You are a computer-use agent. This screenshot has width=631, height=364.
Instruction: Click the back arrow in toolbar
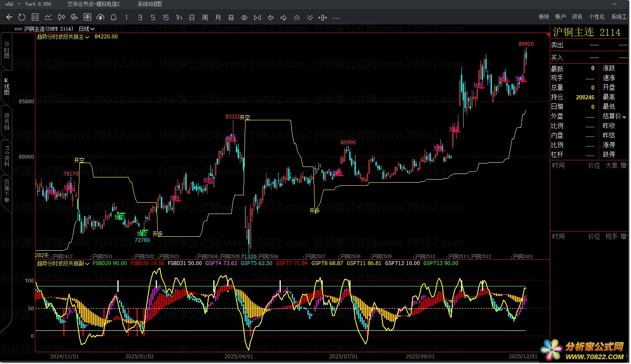point(9,17)
